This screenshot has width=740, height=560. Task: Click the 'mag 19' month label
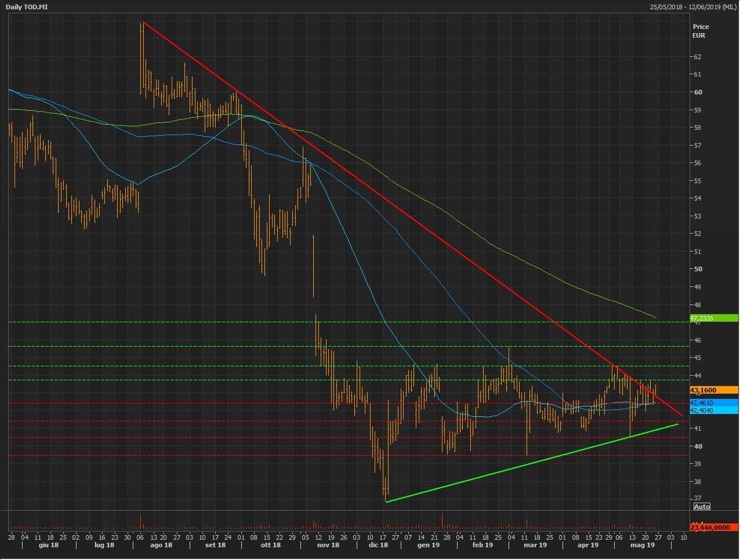point(643,545)
